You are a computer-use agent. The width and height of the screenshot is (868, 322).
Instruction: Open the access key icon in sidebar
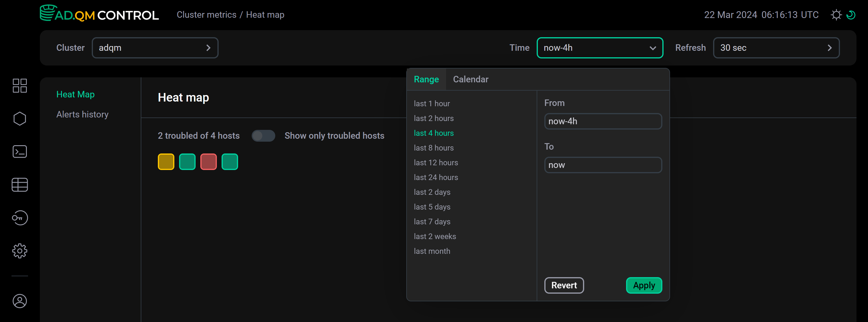coord(19,218)
